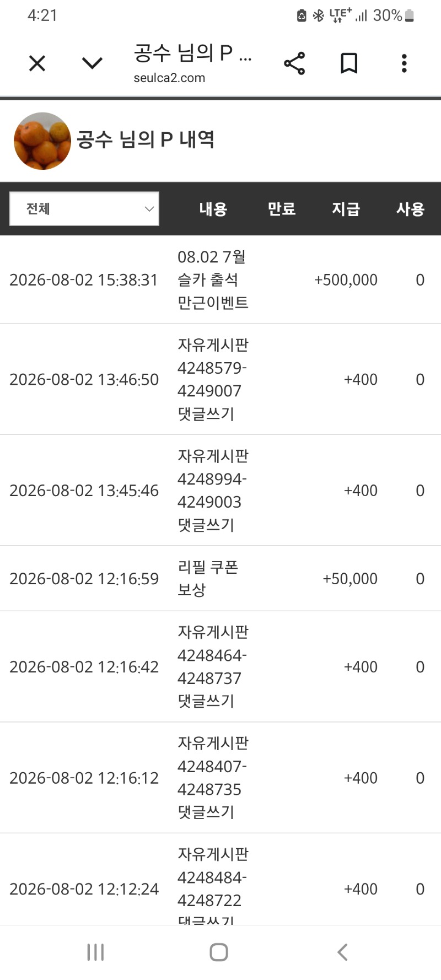The width and height of the screenshot is (441, 980).
Task: Select the 사용 column header
Action: click(410, 209)
